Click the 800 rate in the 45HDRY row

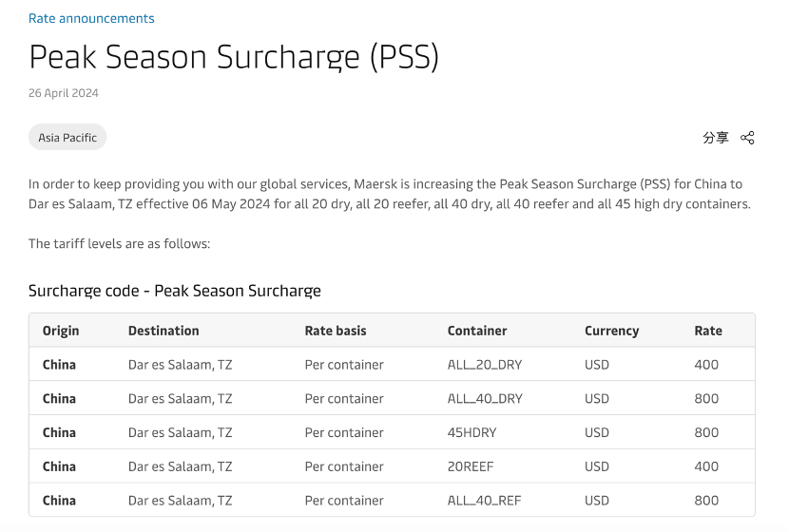[x=706, y=432]
